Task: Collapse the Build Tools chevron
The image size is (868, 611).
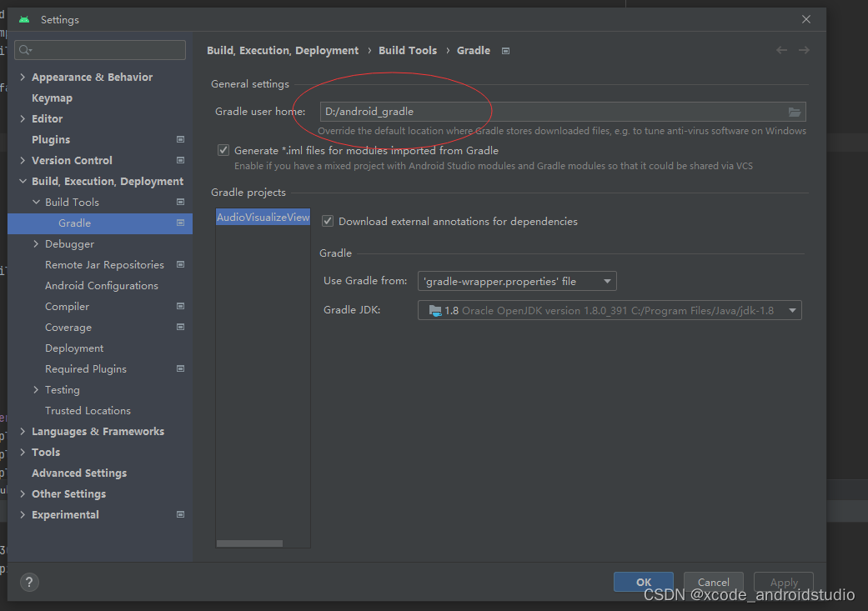Action: tap(36, 202)
